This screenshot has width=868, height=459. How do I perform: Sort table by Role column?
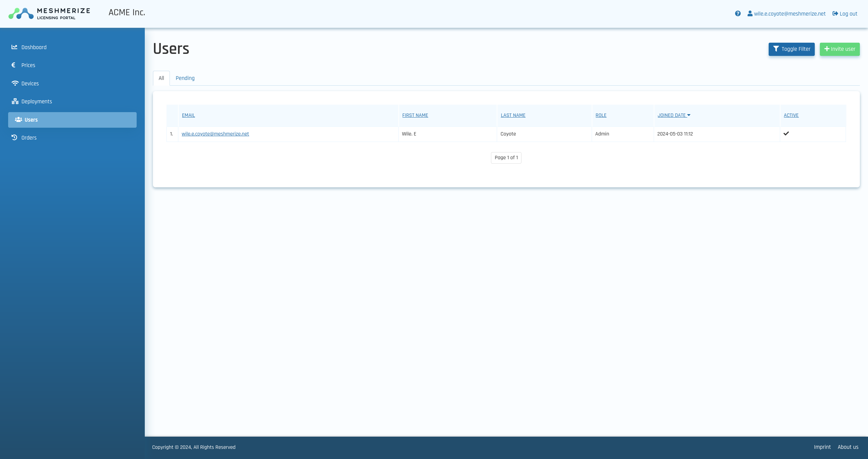[601, 115]
